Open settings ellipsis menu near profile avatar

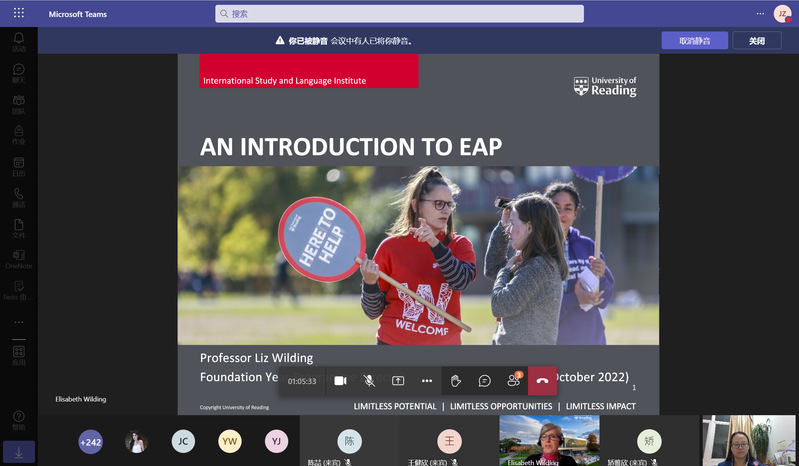pyautogui.click(x=760, y=13)
